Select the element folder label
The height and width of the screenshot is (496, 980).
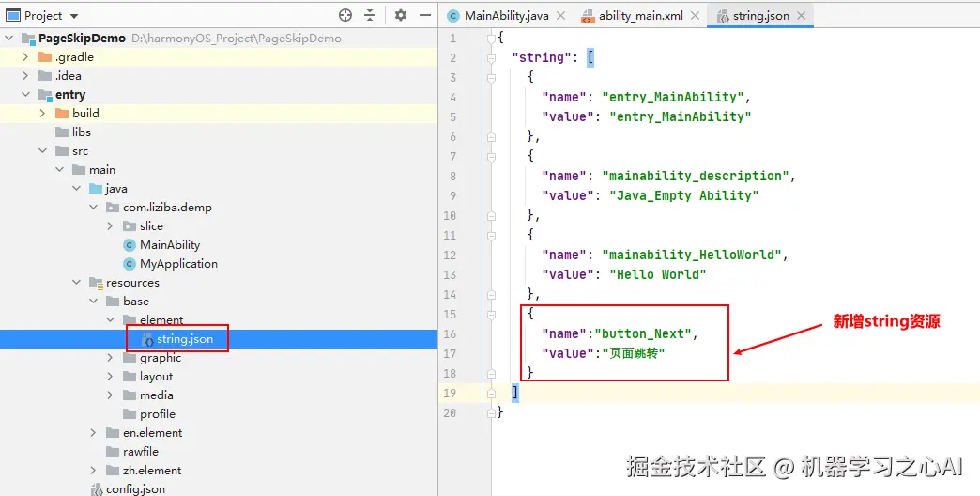point(161,319)
